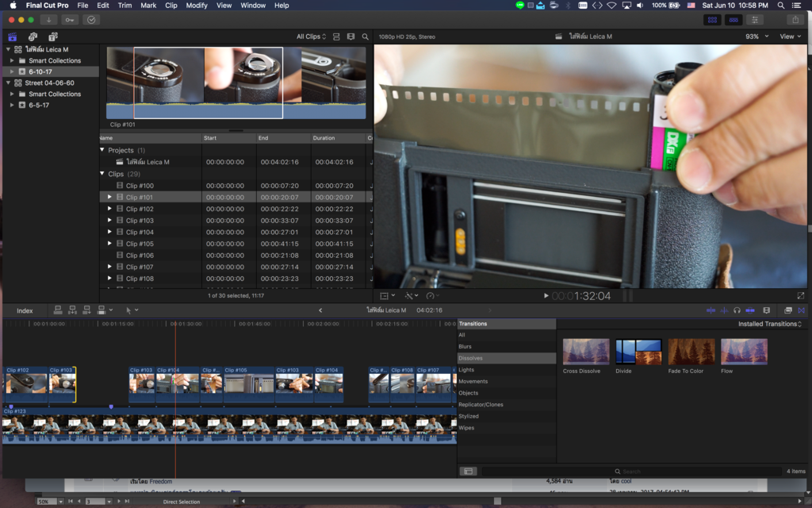Click the timeline Index button

[25, 310]
